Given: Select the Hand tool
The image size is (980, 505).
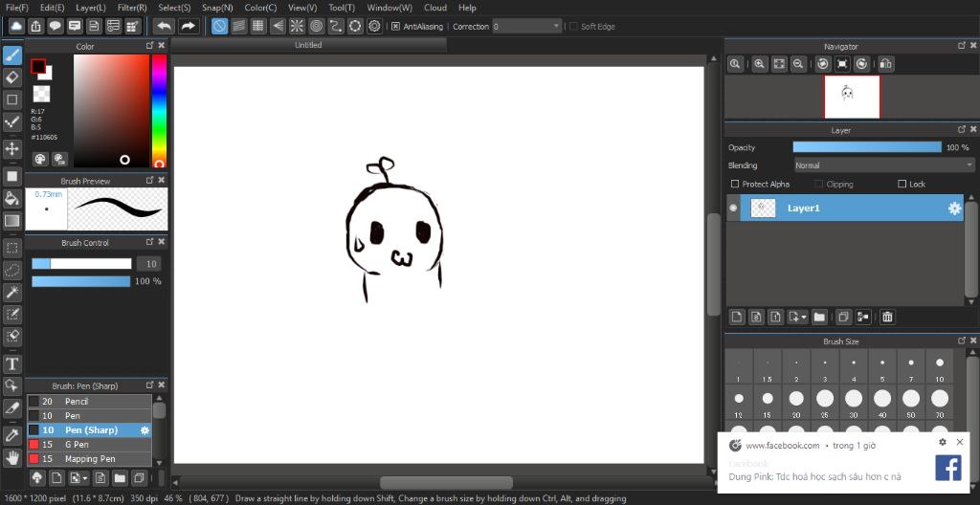Looking at the screenshot, I should click(11, 457).
